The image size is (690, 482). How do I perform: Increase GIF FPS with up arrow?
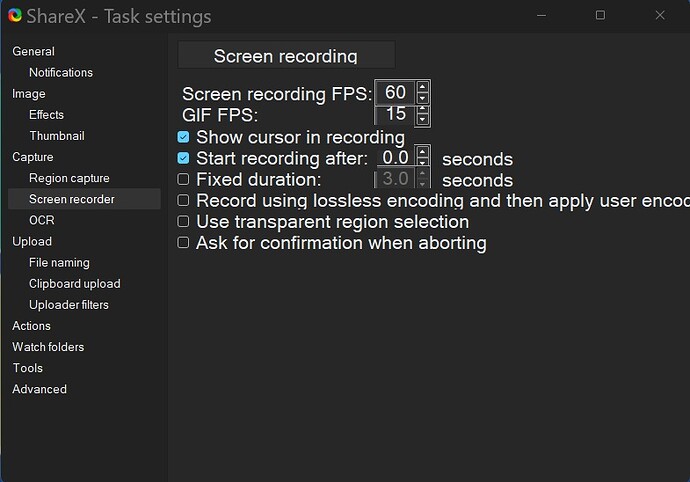click(x=422, y=109)
